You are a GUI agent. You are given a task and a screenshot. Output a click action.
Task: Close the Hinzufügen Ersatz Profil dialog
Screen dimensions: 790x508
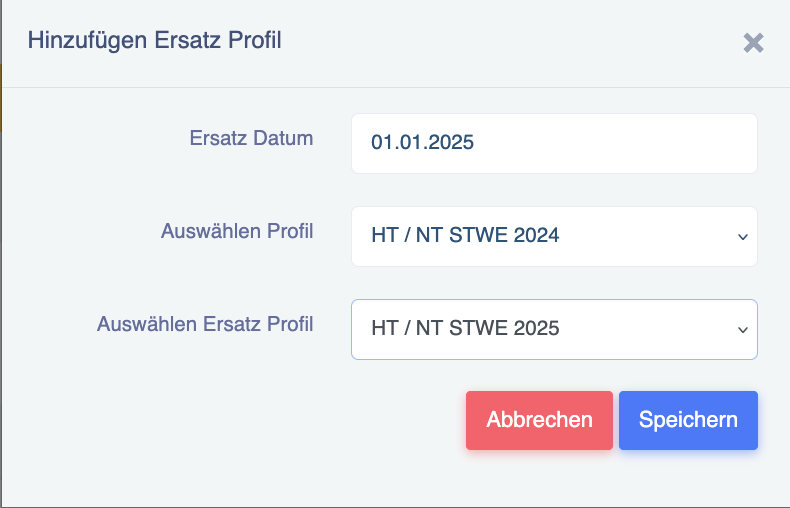coord(753,43)
